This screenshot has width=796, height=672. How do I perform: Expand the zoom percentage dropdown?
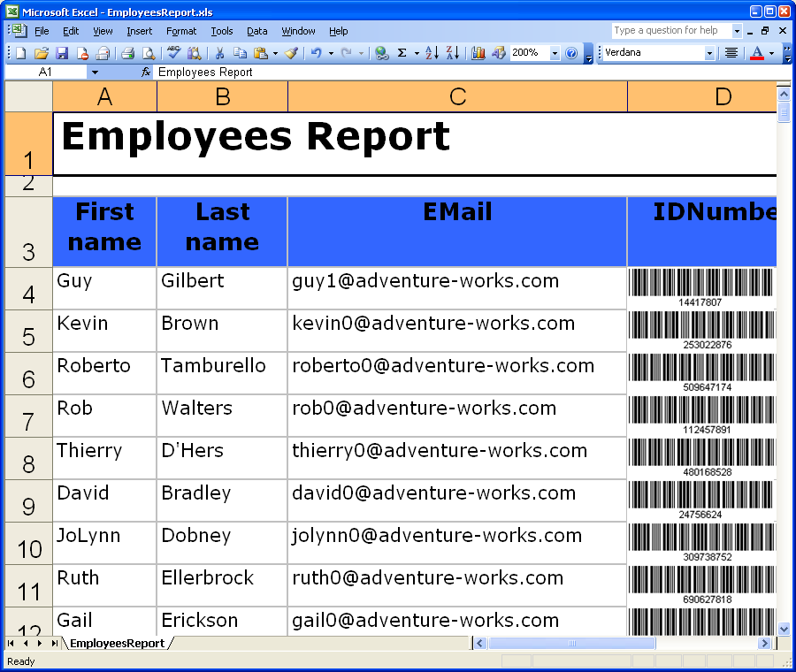[x=555, y=53]
